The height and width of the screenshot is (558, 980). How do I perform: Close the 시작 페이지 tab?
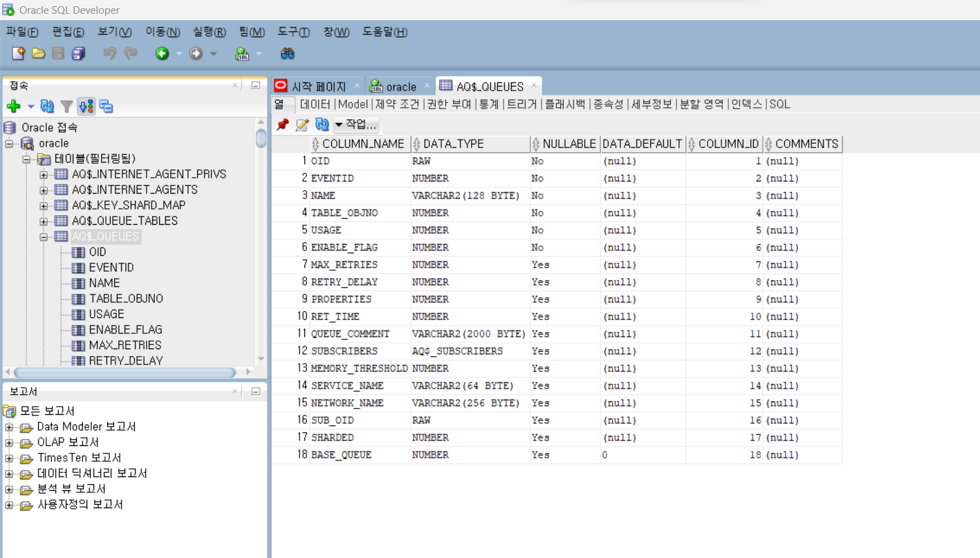[x=357, y=85]
